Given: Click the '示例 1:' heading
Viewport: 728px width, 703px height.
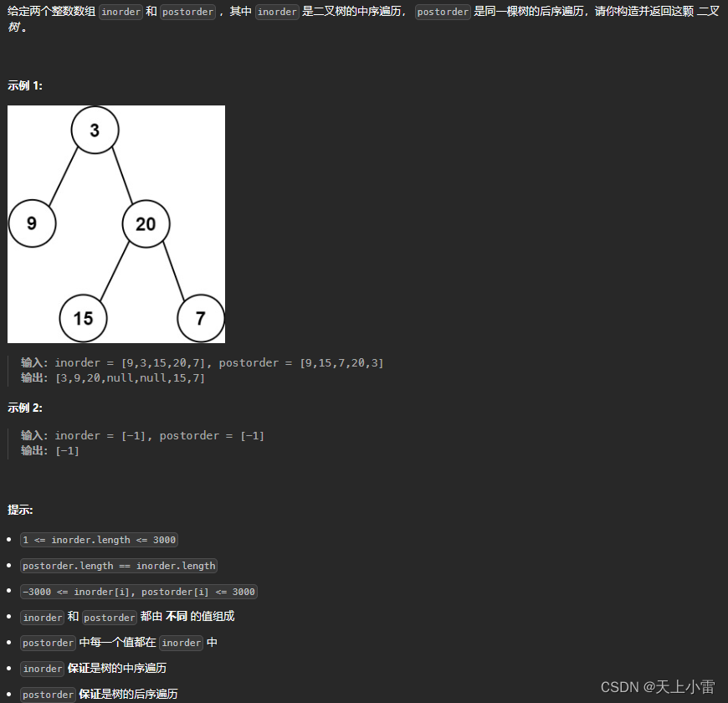Looking at the screenshot, I should click(25, 85).
